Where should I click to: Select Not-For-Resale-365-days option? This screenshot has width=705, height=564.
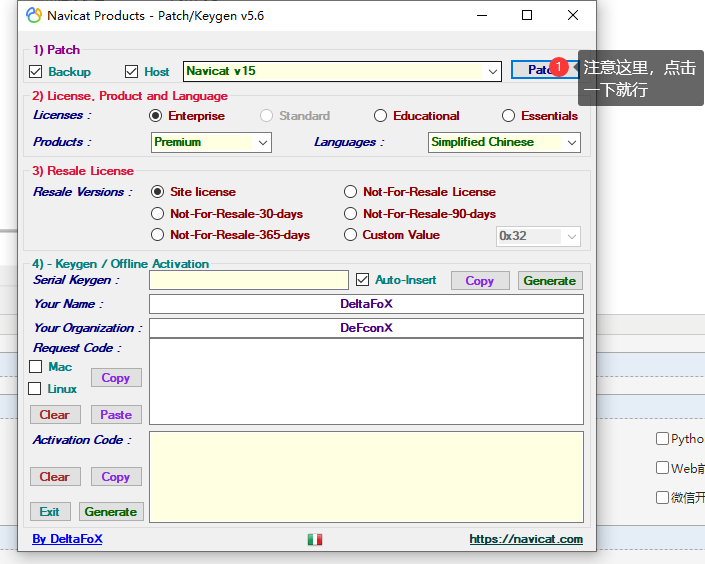157,235
